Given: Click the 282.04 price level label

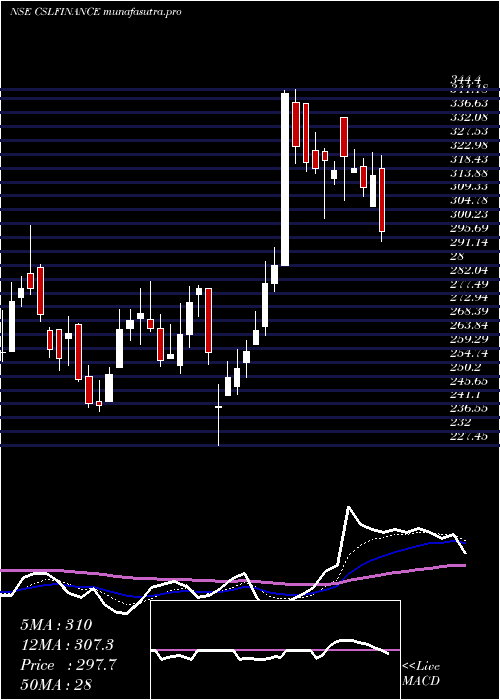Looking at the screenshot, I should 469,270.
